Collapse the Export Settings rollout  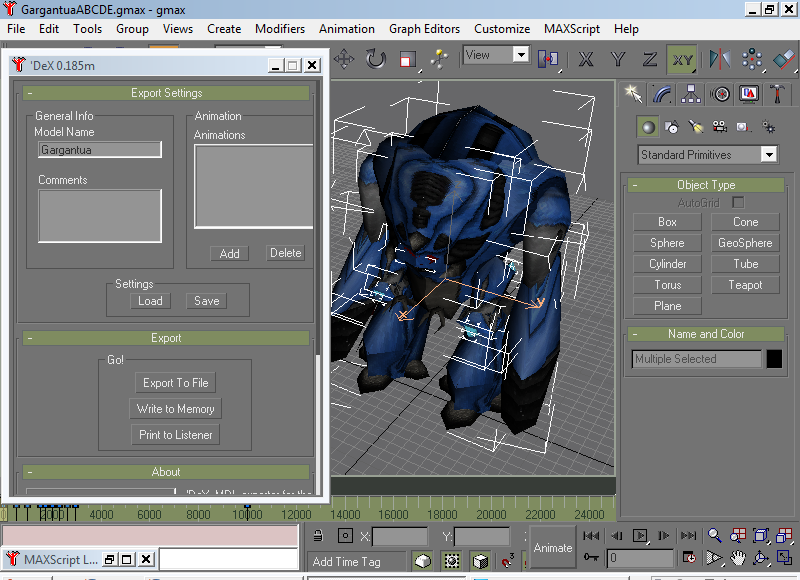[x=166, y=93]
